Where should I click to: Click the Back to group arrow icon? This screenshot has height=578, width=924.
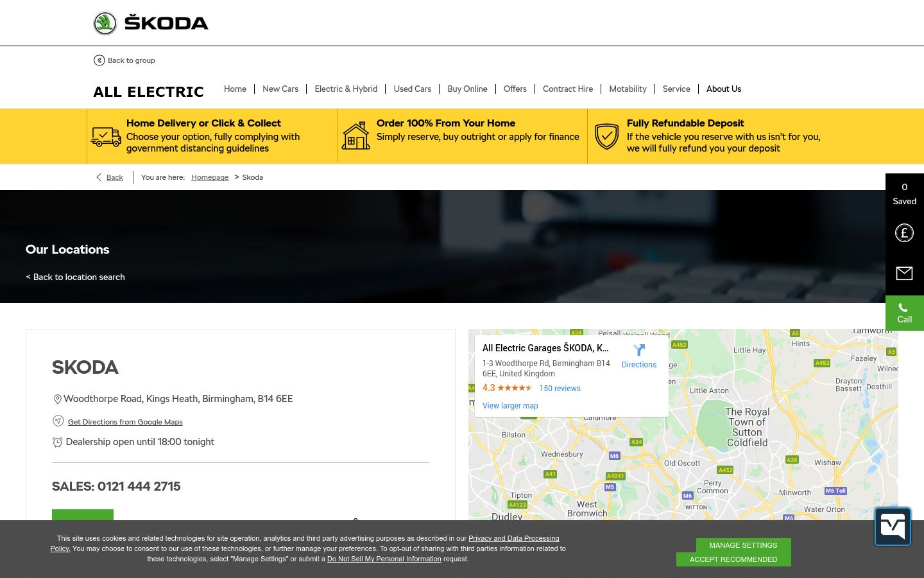click(x=99, y=60)
